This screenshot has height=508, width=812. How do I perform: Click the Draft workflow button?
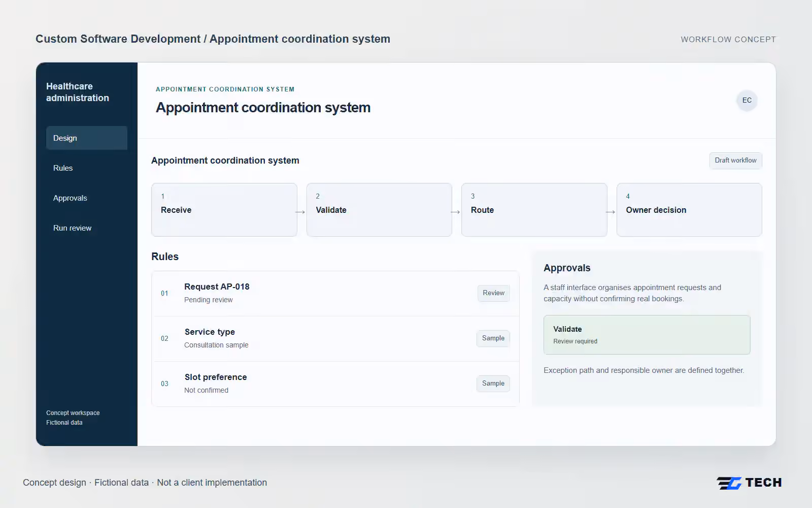coord(735,161)
